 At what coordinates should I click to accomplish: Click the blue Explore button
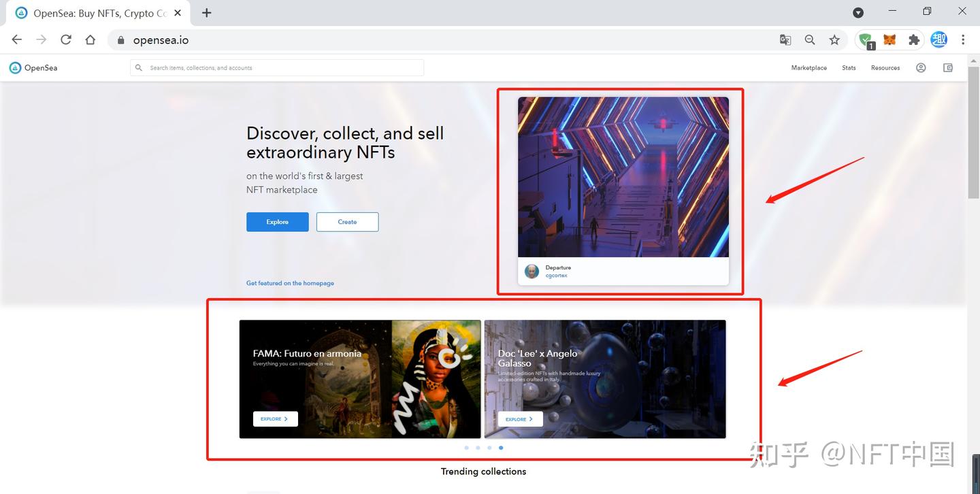click(278, 222)
